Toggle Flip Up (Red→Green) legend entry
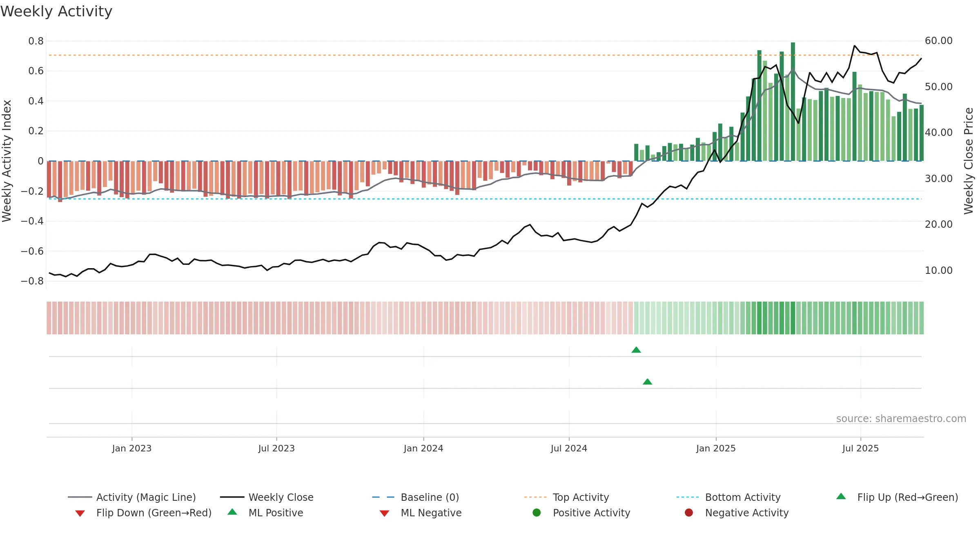The image size is (980, 551). click(x=897, y=497)
